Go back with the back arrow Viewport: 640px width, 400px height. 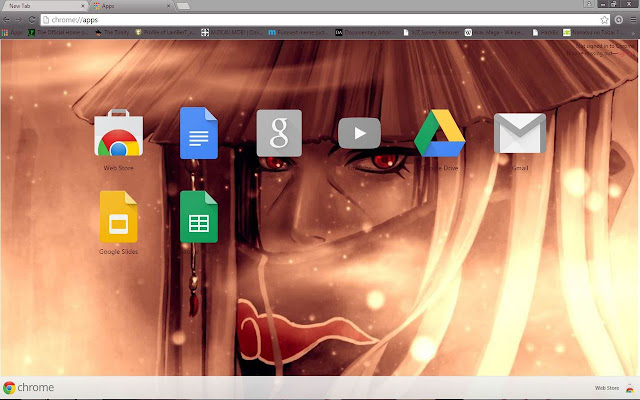pos(7,20)
